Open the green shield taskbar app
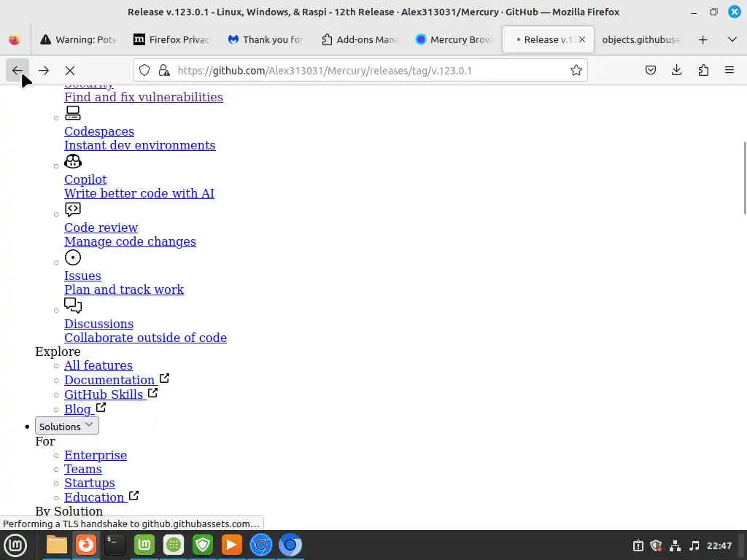Viewport: 747px width, 560px height. click(x=203, y=545)
